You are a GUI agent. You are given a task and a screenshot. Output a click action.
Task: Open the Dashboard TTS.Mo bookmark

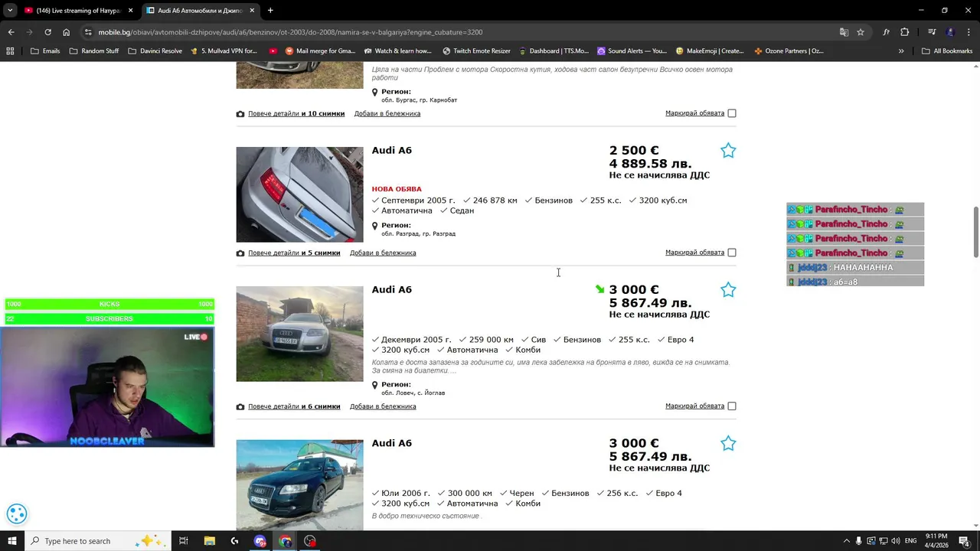(554, 51)
